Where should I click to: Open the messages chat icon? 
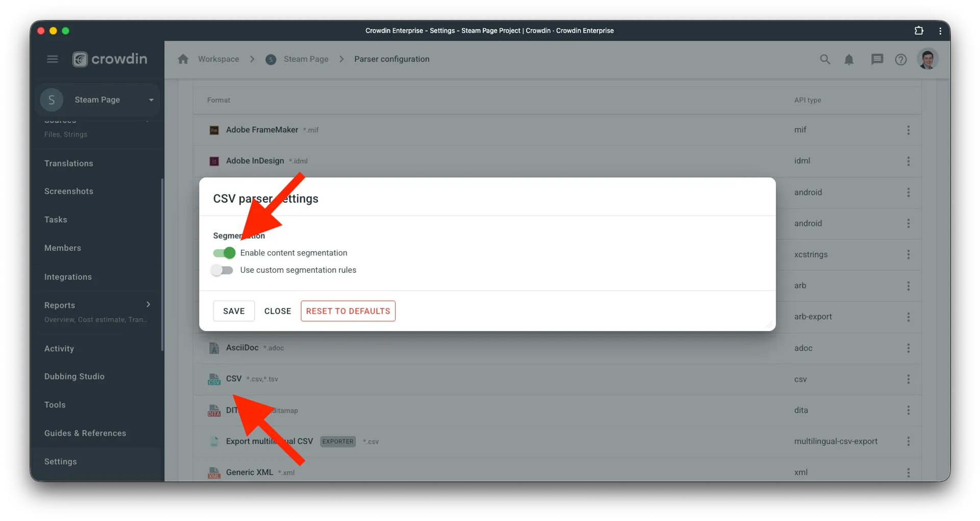pyautogui.click(x=877, y=59)
